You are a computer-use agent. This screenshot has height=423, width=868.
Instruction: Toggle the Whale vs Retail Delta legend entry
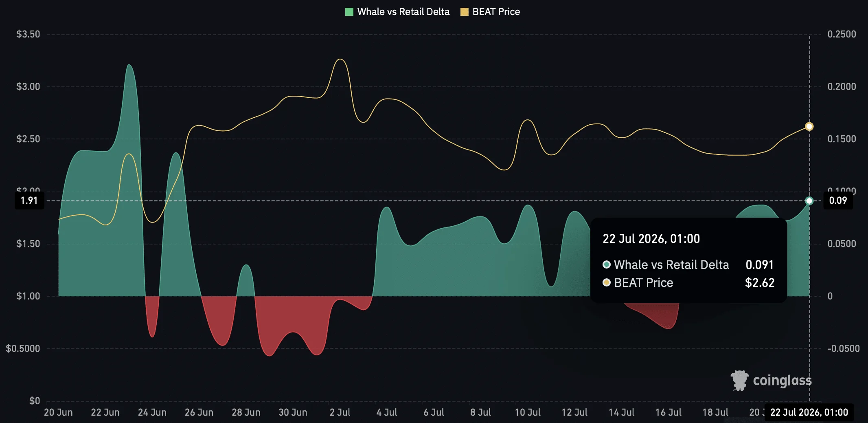pyautogui.click(x=397, y=12)
